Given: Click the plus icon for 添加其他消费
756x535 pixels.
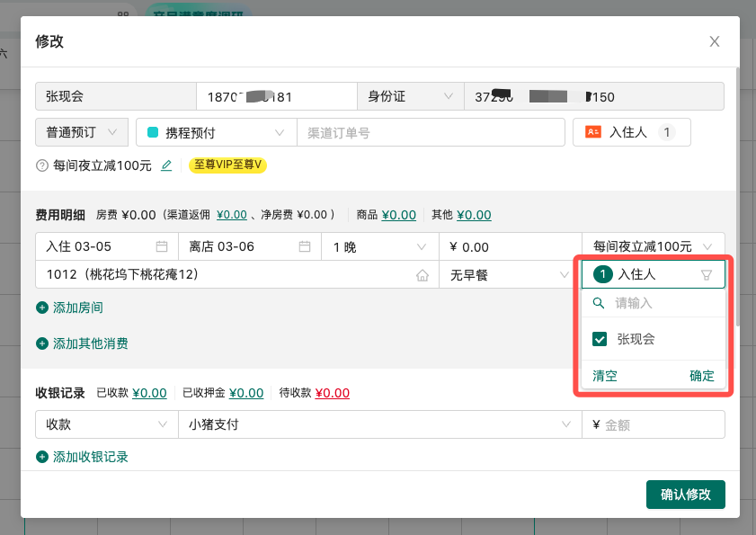Looking at the screenshot, I should coord(42,343).
